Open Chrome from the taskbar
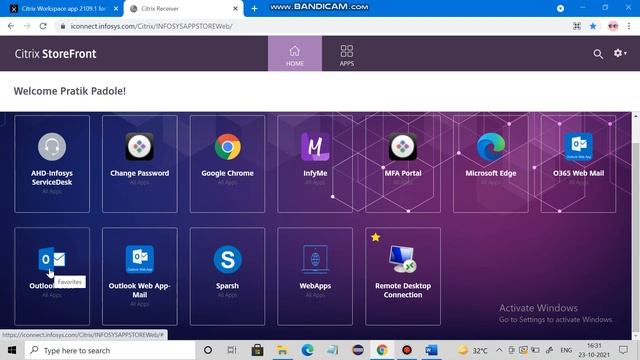Viewport: 640px width, 360px height. [382, 350]
